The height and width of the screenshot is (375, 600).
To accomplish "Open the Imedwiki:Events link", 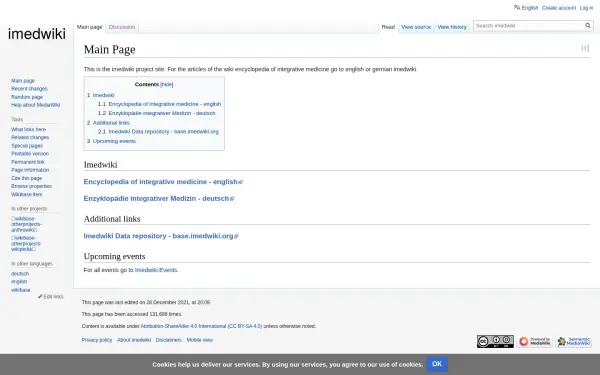I will [156, 270].
